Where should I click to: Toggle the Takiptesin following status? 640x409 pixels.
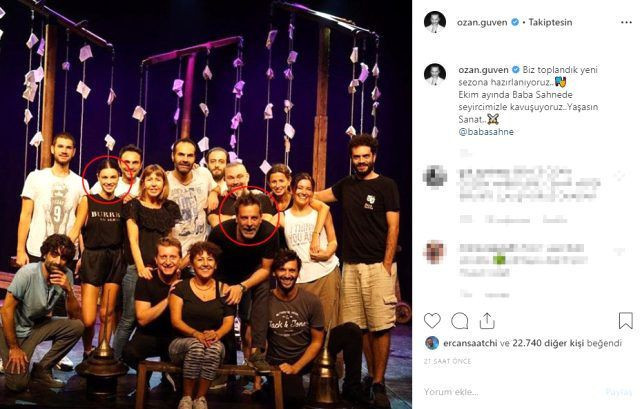(x=550, y=22)
